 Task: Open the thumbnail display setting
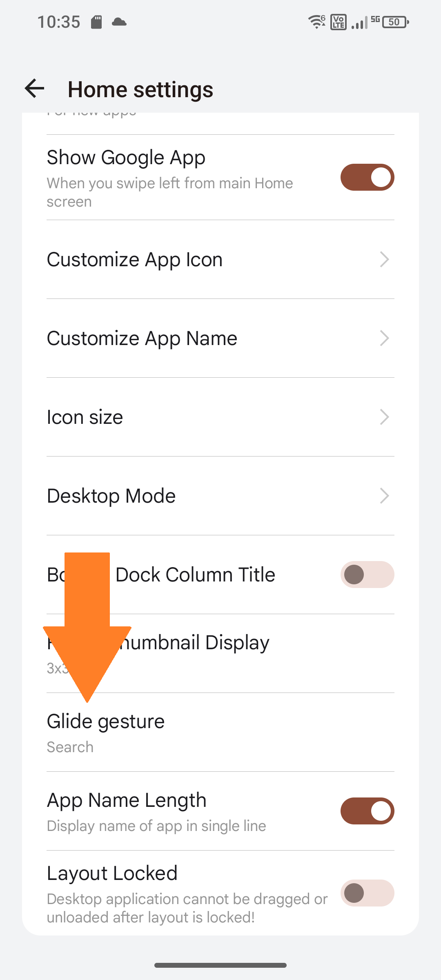click(x=220, y=653)
